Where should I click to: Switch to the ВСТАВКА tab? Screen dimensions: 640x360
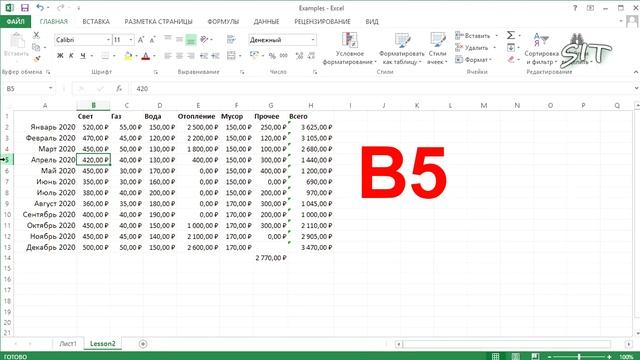point(96,22)
